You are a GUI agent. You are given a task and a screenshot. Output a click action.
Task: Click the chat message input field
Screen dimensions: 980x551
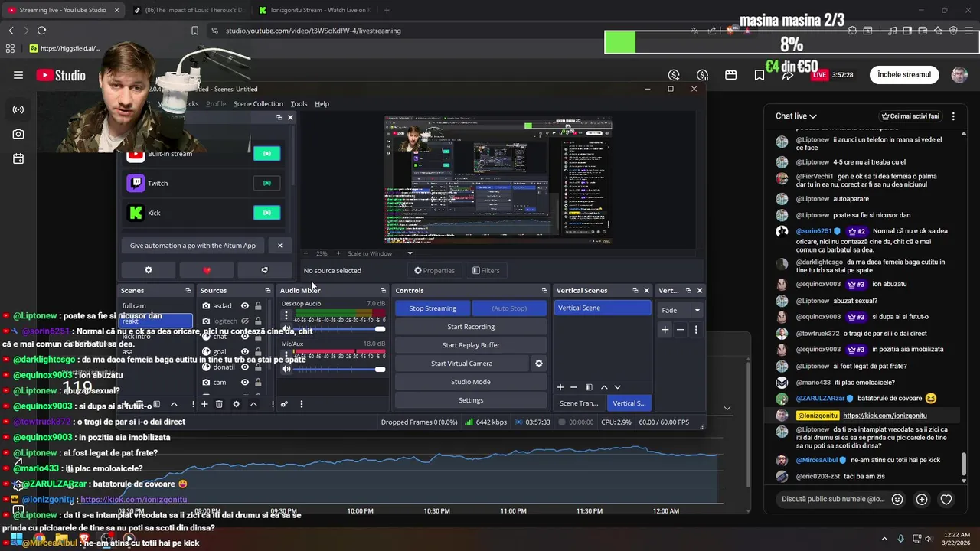[832, 499]
